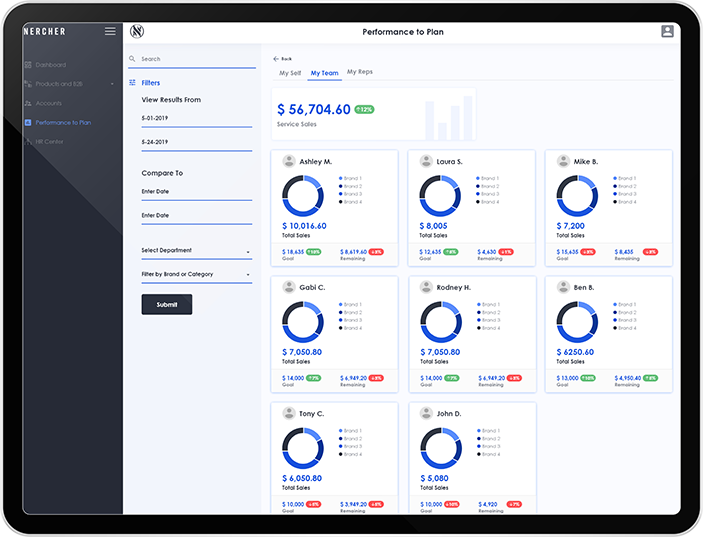This screenshot has height=537, width=703.
Task: Open the Select Department dropdown
Action: (196, 250)
